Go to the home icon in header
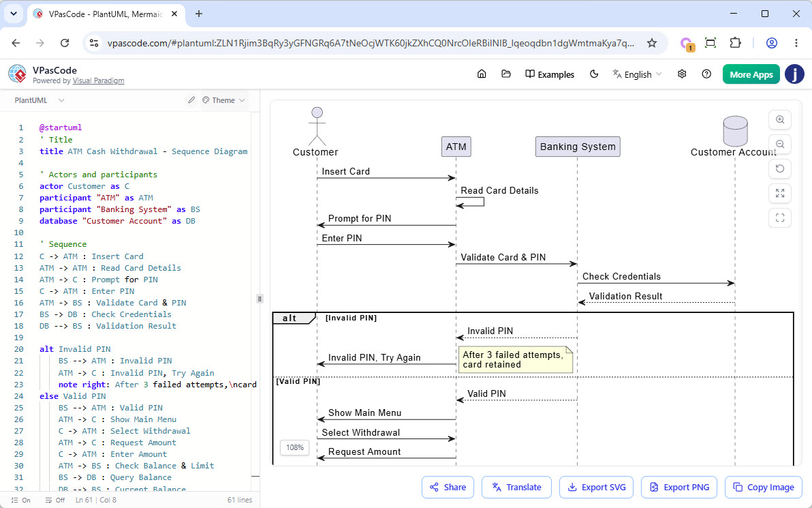812x508 pixels. [x=482, y=74]
